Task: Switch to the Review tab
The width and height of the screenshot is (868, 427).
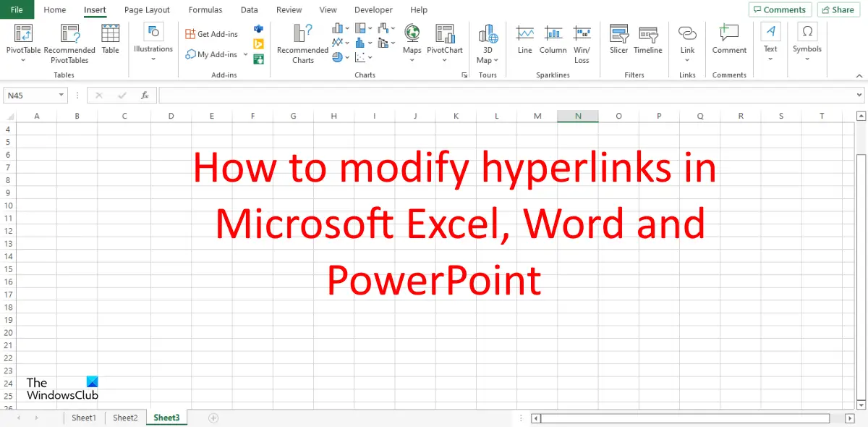Action: [289, 10]
